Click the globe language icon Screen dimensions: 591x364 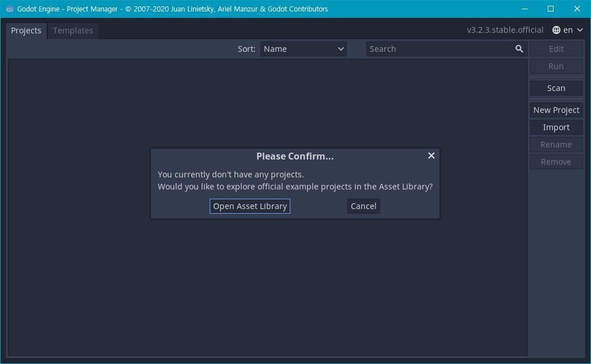point(556,30)
